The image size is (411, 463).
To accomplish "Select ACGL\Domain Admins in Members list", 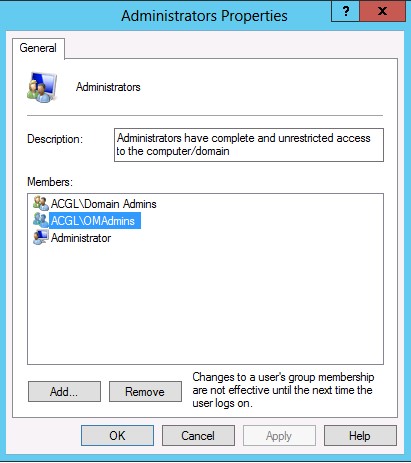I will pos(104,204).
